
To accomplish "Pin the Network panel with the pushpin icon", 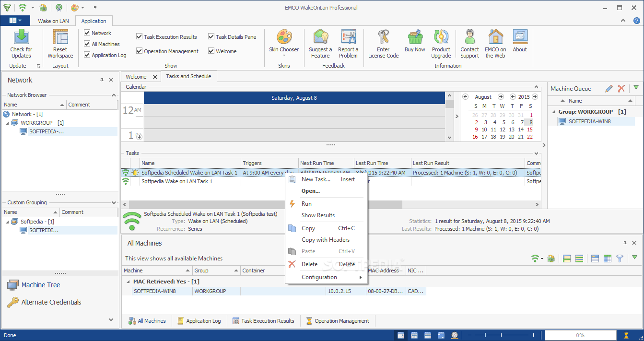I will pos(102,80).
